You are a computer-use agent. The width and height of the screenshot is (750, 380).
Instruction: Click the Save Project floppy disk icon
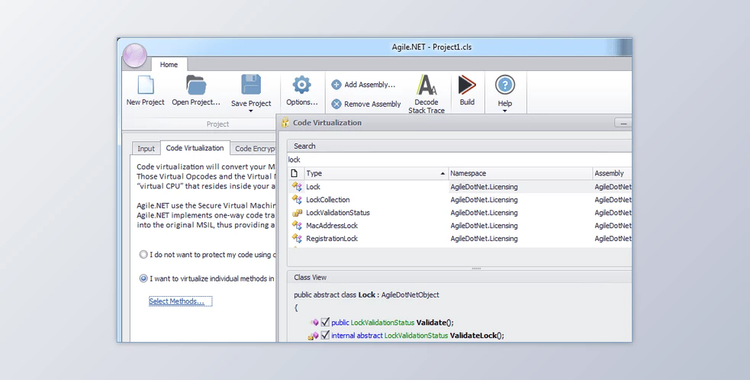coord(251,85)
